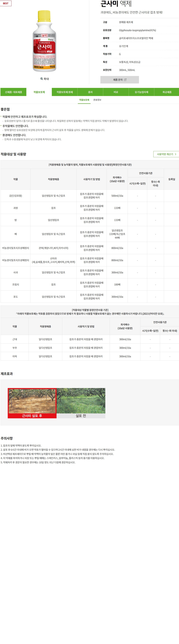Click the 조림지 crop cell

coord(15,284)
